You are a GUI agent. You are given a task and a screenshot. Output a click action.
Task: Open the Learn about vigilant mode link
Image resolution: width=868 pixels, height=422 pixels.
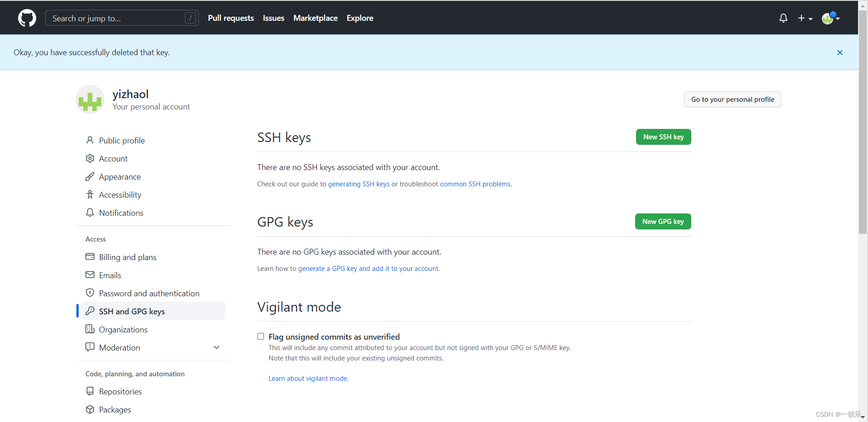pos(308,378)
